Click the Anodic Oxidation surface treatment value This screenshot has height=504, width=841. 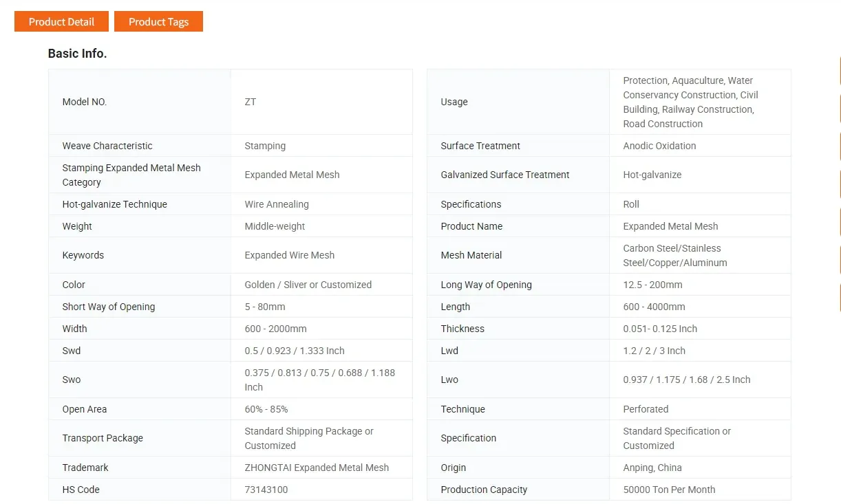659,146
